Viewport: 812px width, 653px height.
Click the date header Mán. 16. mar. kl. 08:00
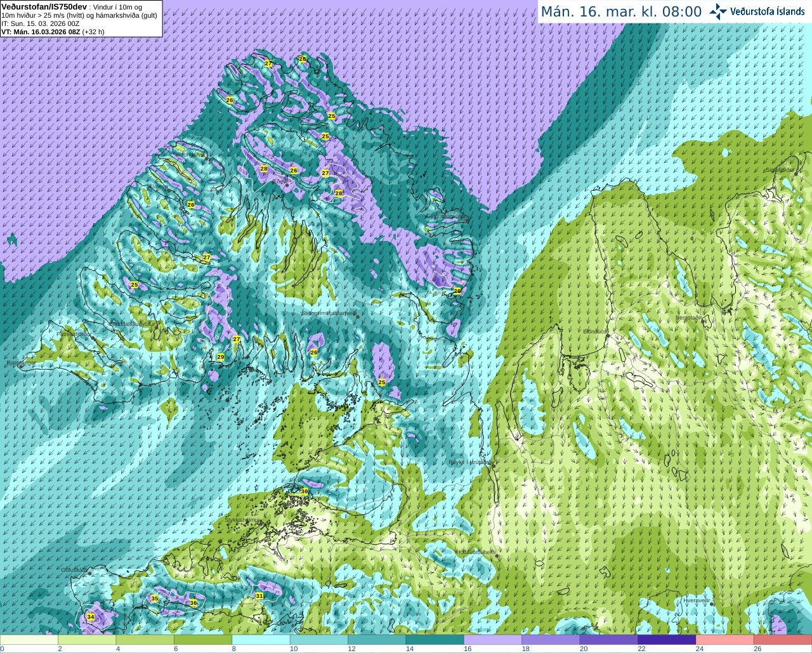(621, 11)
